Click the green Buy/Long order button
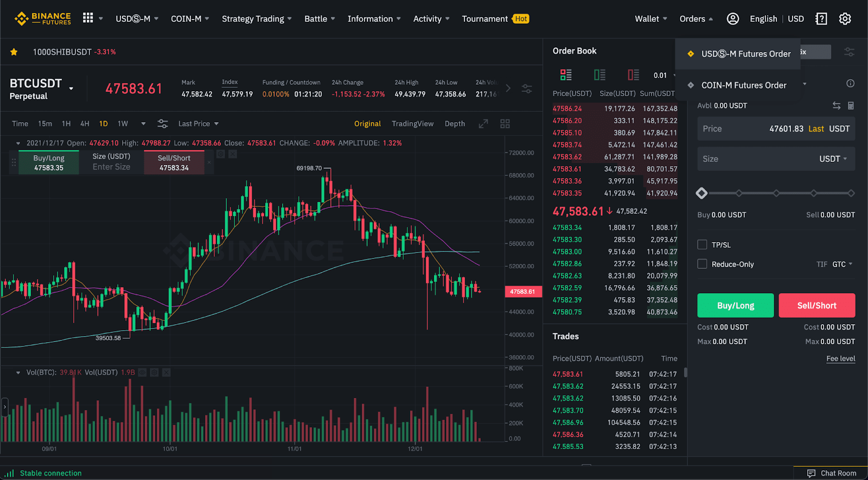This screenshot has height=480, width=868. click(736, 306)
